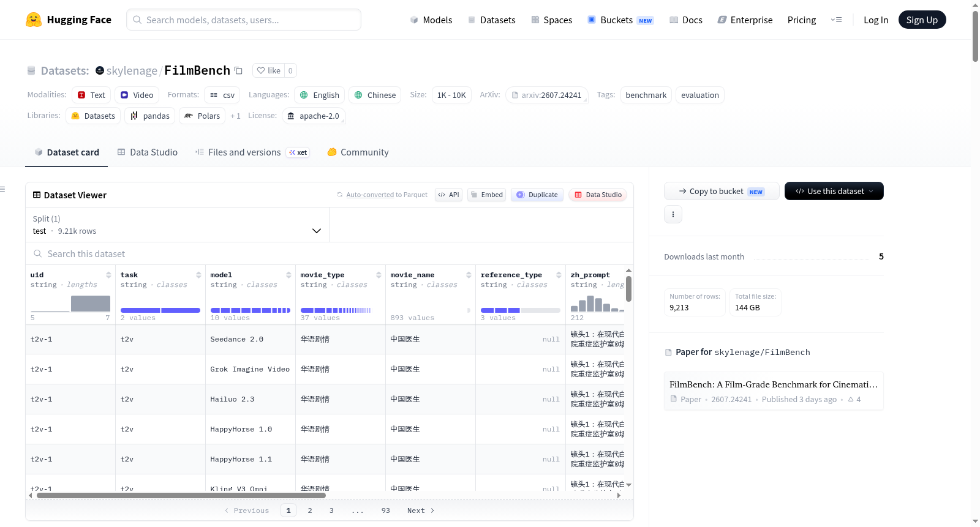Switch to the Data Studio tab

click(x=147, y=152)
